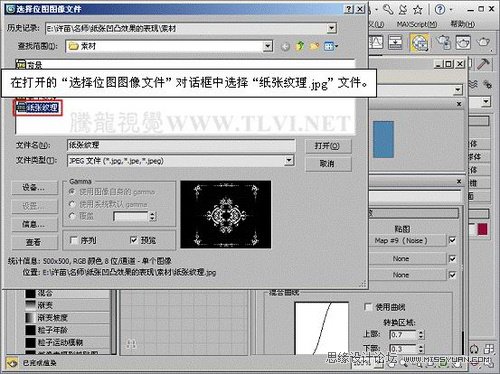Click the crimson red color swatch
The width and height of the screenshot is (500, 374).
(x=482, y=229)
